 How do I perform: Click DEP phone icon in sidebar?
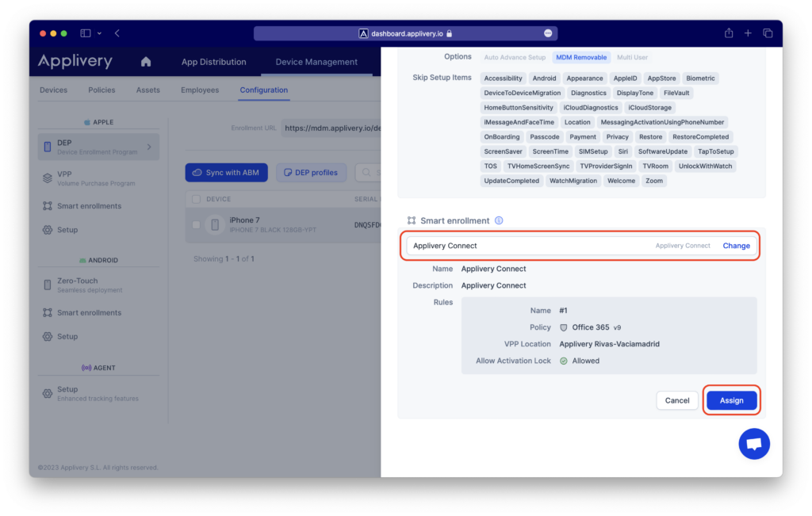pos(48,147)
